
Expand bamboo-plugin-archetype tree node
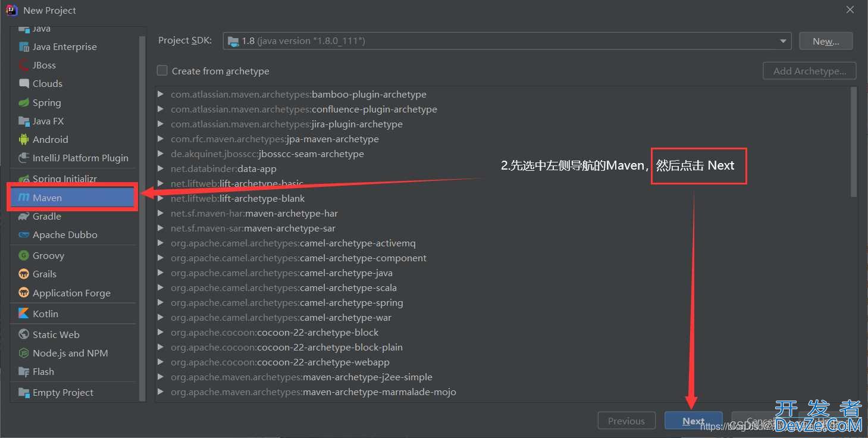click(x=160, y=94)
